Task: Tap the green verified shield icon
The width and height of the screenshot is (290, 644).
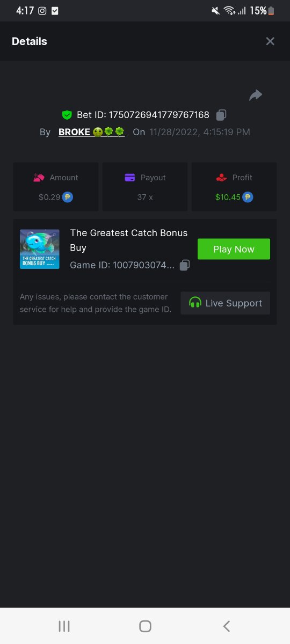Action: tap(67, 115)
